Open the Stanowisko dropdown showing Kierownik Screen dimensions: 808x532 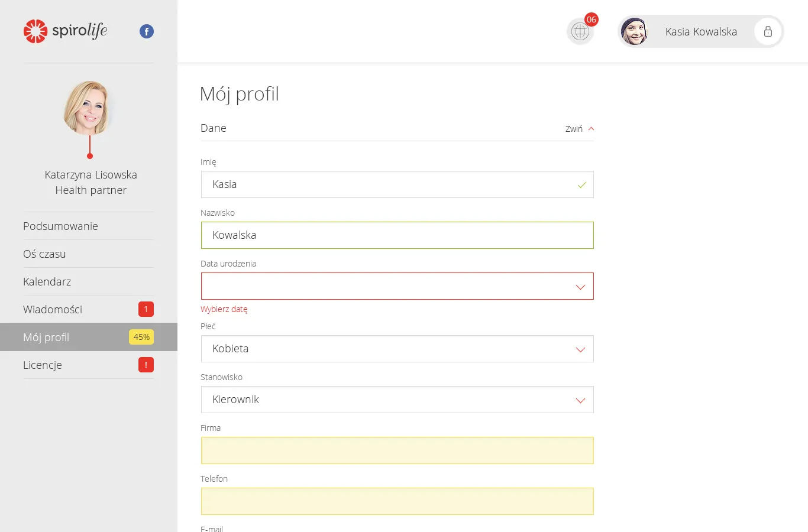397,400
